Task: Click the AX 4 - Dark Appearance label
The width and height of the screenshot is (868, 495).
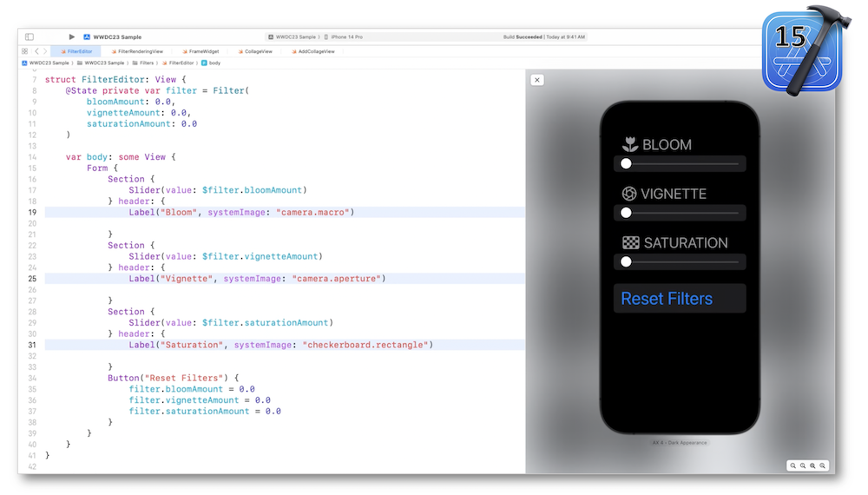Action: pyautogui.click(x=680, y=443)
